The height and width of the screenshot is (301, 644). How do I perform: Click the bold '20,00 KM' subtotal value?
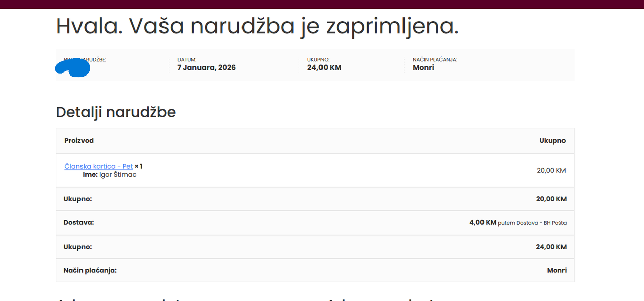[x=551, y=199]
